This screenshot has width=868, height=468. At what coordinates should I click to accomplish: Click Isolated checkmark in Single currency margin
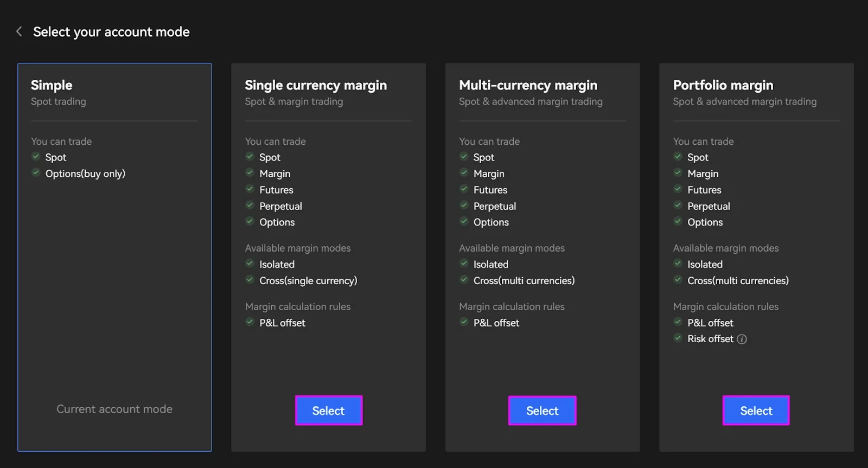pyautogui.click(x=250, y=264)
